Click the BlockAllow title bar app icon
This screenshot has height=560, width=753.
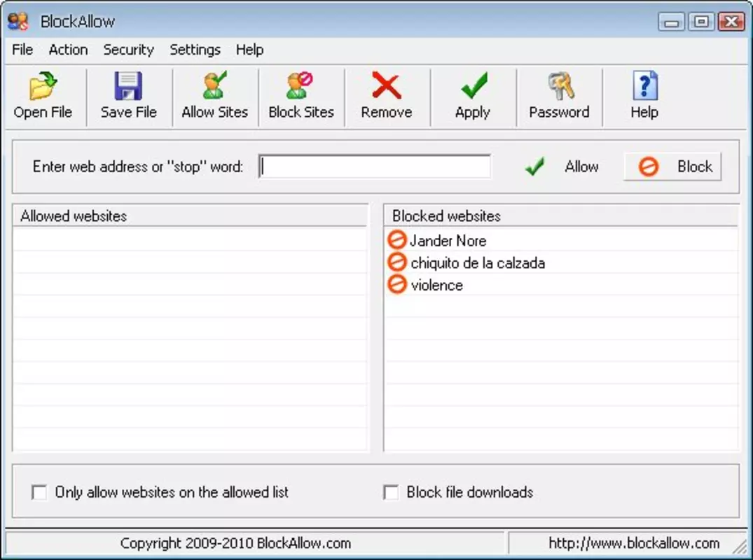(x=18, y=21)
